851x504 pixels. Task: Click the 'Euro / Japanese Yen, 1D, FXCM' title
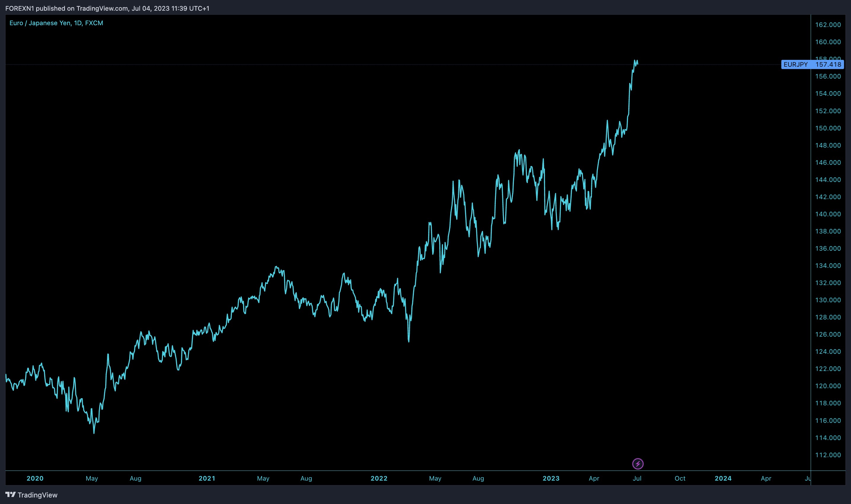coord(56,23)
